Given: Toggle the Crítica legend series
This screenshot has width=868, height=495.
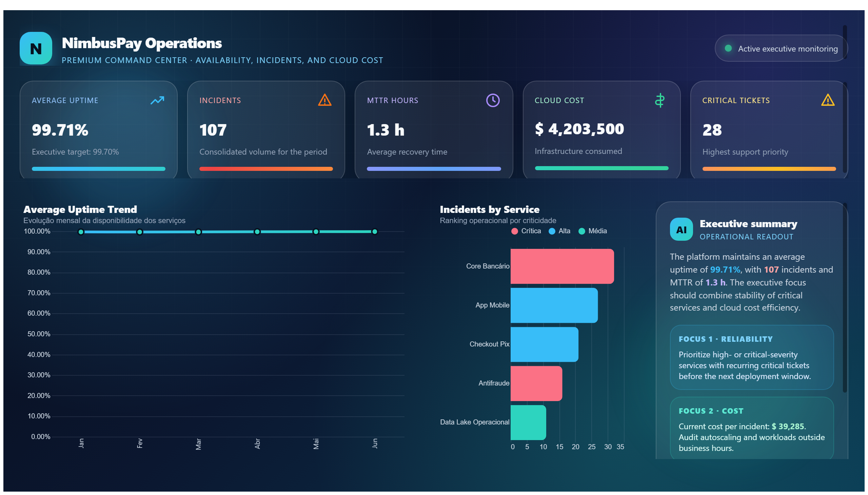Looking at the screenshot, I should (x=526, y=231).
